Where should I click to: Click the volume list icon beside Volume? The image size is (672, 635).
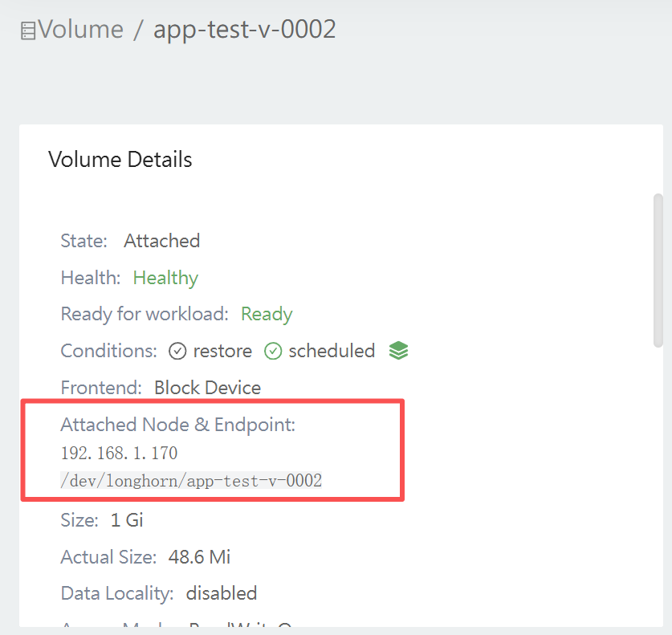click(x=28, y=31)
